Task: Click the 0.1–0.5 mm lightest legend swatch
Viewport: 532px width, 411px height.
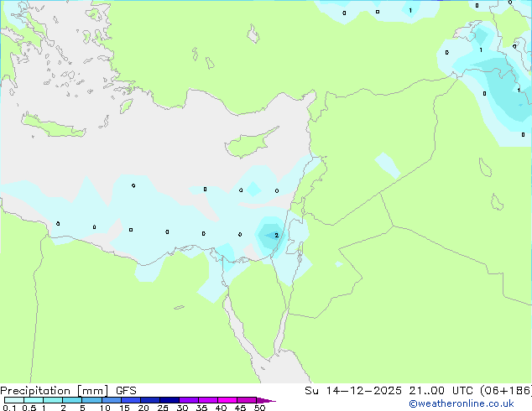Action: click(x=14, y=400)
